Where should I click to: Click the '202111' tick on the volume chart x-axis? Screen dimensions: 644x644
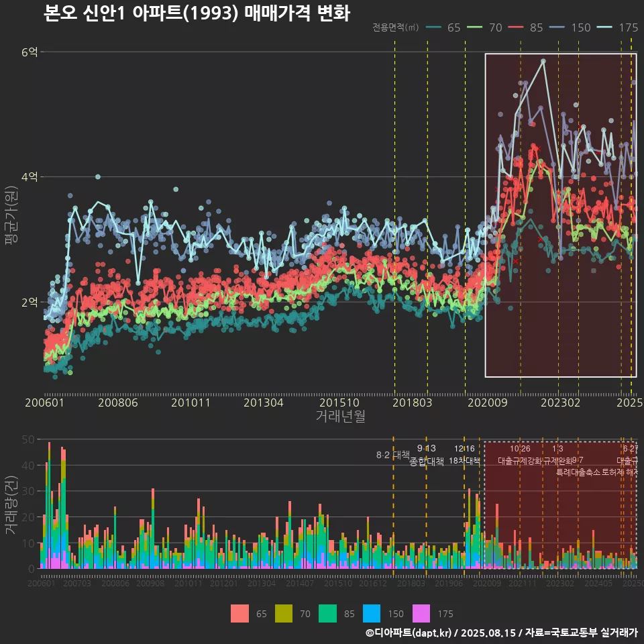click(523, 583)
